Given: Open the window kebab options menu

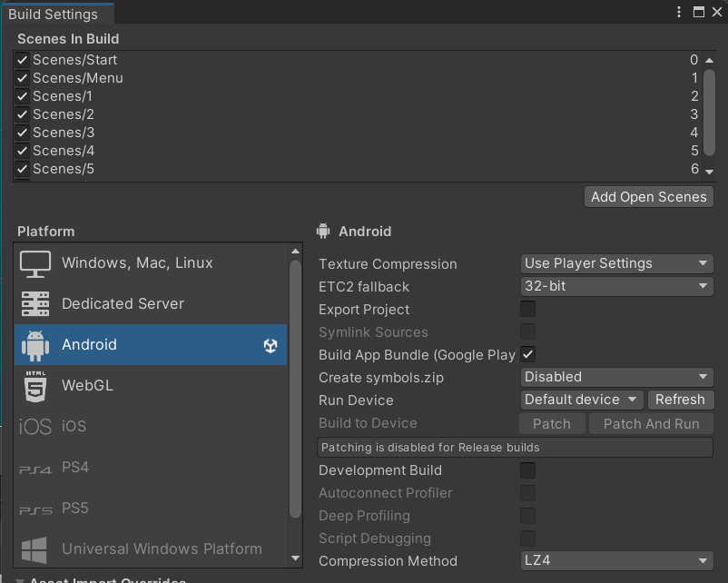Looking at the screenshot, I should pyautogui.click(x=679, y=12).
